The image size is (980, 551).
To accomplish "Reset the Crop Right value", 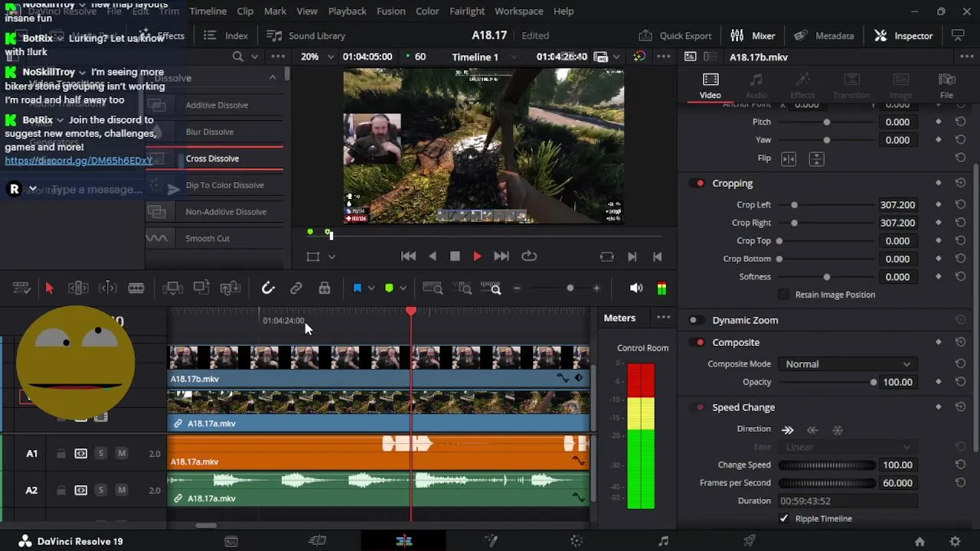I will [960, 223].
